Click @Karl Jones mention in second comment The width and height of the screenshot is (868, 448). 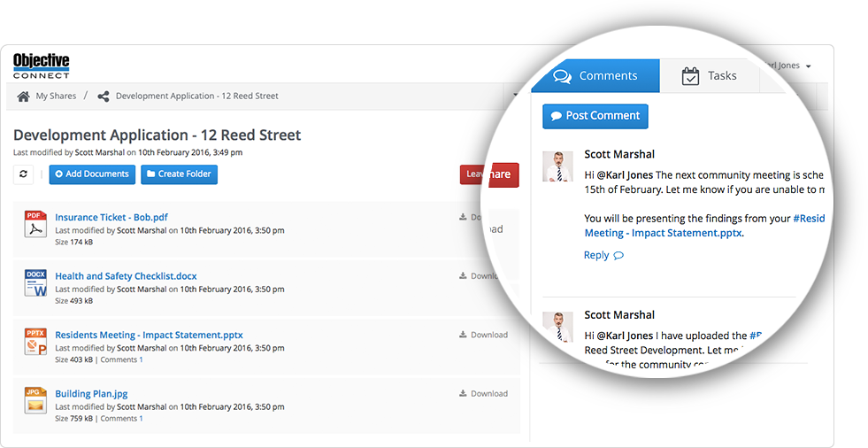point(625,336)
